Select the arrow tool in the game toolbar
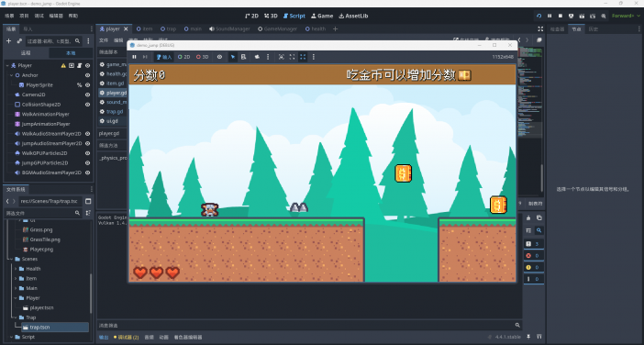This screenshot has height=345, width=644. pos(233,57)
